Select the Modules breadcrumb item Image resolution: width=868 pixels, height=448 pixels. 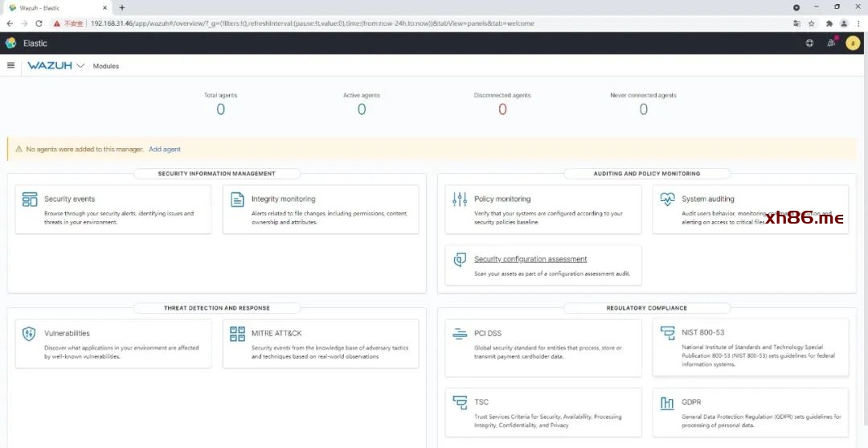point(106,66)
